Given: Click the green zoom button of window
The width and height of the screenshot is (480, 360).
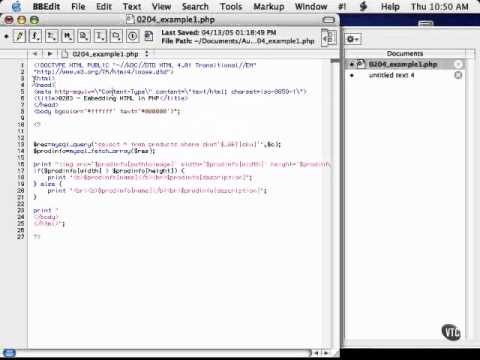Looking at the screenshot, I should (x=34, y=20).
